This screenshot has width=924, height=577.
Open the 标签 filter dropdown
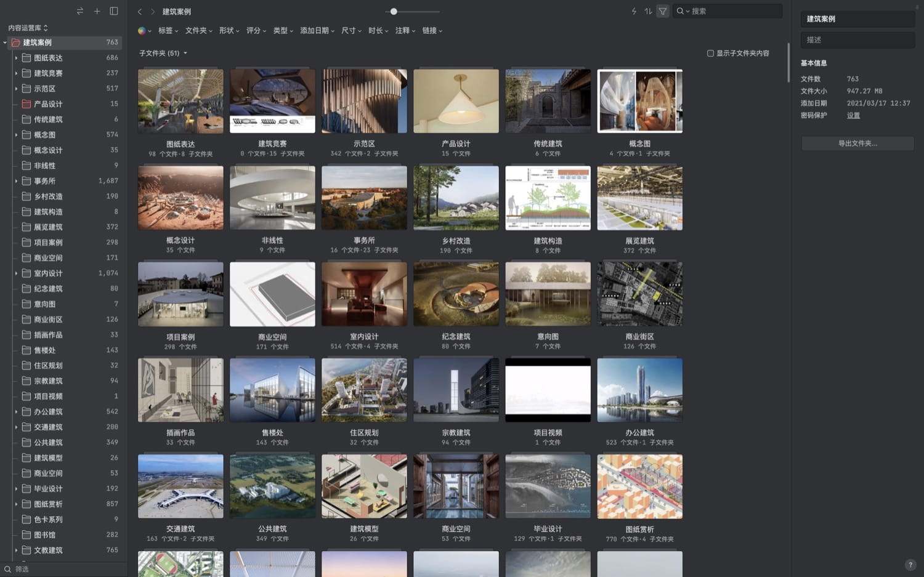point(168,31)
